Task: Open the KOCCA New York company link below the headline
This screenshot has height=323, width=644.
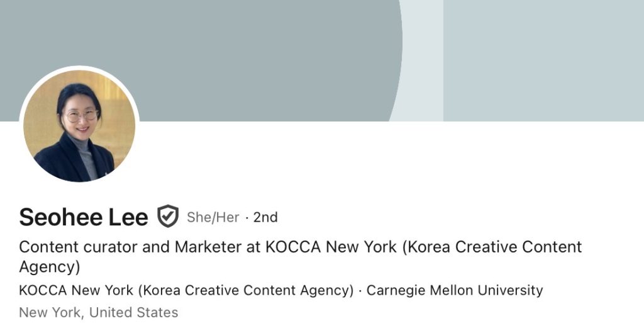Action: (186, 290)
